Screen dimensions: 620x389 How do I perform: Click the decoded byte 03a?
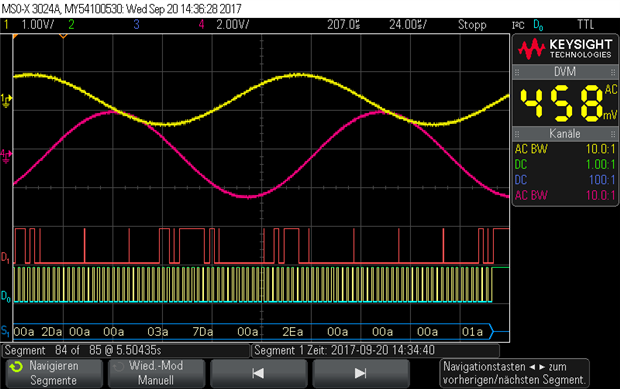pos(158,332)
